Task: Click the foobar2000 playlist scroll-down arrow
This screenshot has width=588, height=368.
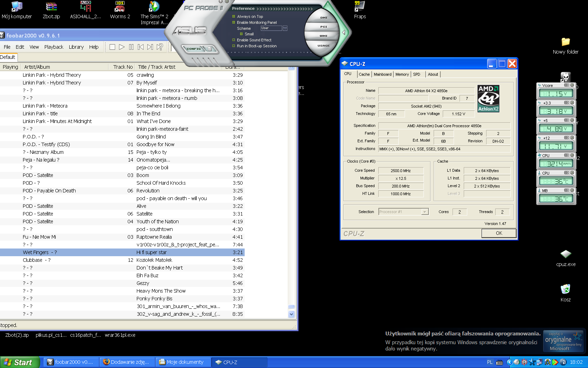Action: (x=292, y=314)
